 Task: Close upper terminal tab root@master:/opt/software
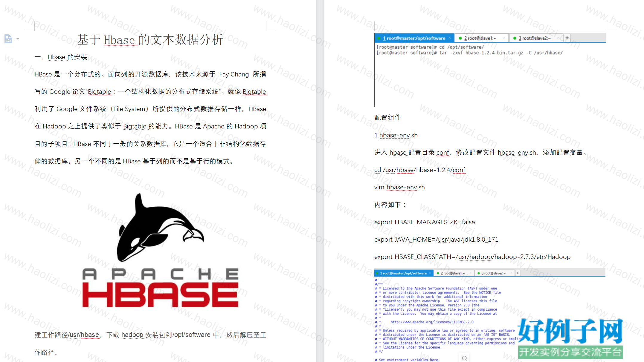449,38
